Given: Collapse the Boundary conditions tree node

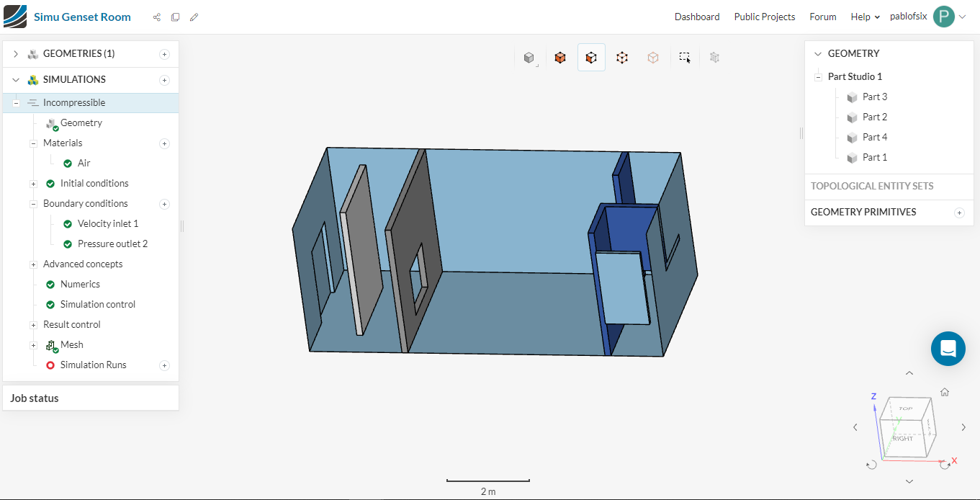Looking at the screenshot, I should (x=33, y=204).
